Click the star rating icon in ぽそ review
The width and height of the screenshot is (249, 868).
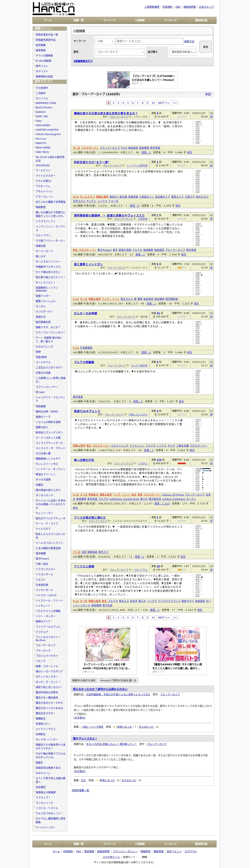(97, 780)
